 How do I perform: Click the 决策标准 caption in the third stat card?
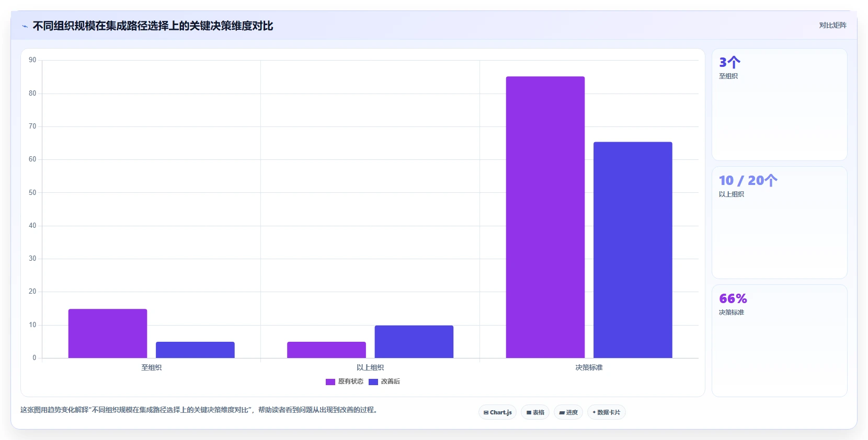coord(732,312)
